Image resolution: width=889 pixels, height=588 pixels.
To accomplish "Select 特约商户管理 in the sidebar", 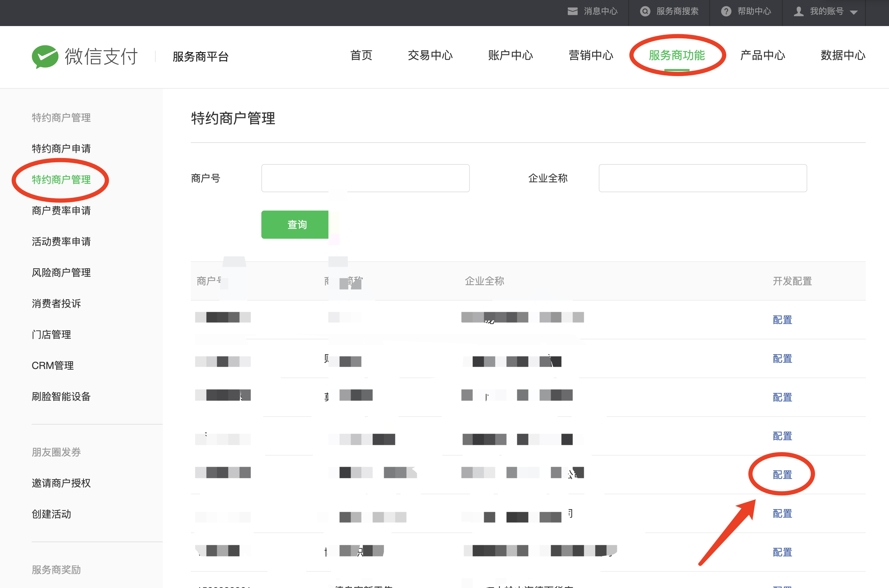I will pos(61,180).
